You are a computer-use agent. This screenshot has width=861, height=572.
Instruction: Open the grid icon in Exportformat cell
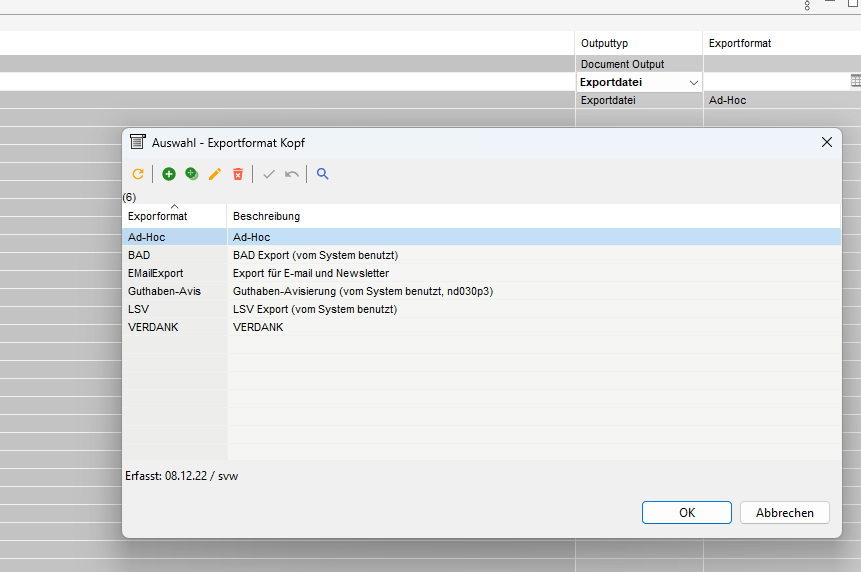coord(856,81)
